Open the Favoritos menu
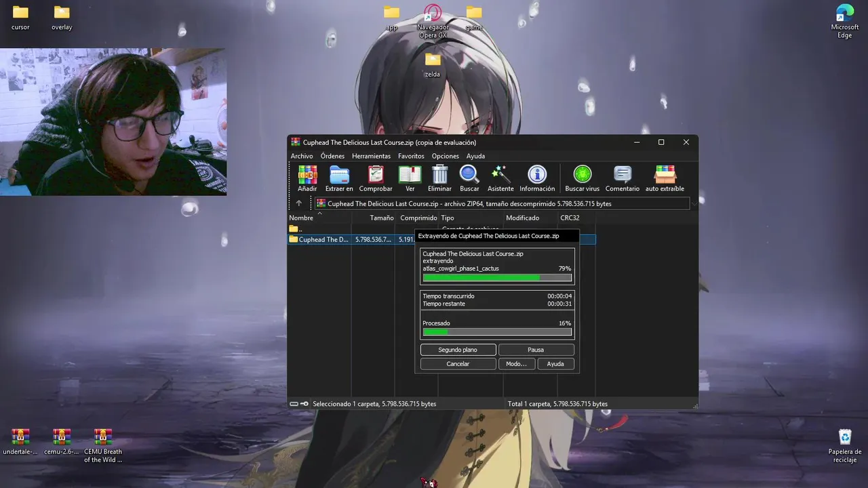The height and width of the screenshot is (488, 868). point(411,156)
